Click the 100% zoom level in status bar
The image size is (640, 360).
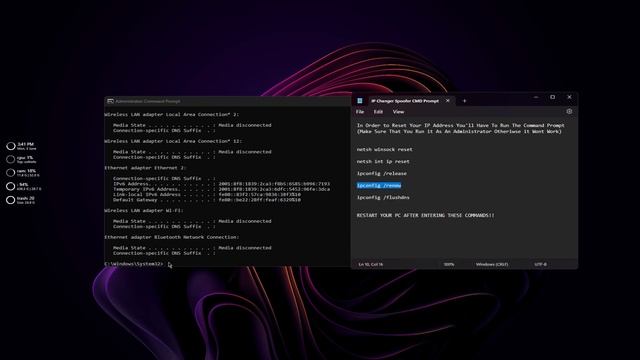point(449,264)
